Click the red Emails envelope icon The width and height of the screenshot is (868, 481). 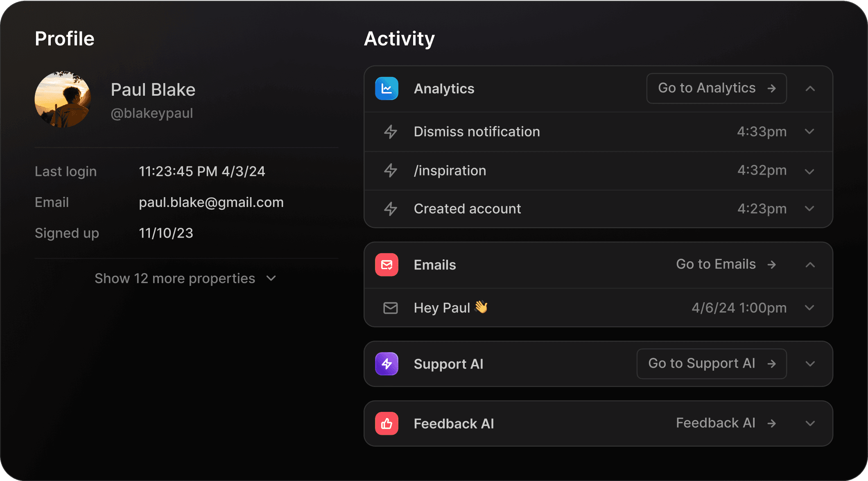pyautogui.click(x=387, y=265)
